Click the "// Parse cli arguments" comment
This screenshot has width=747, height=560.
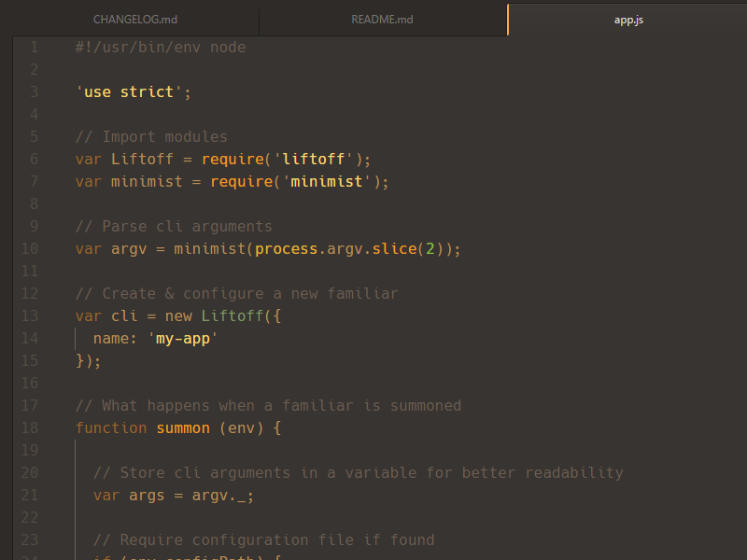click(x=173, y=226)
